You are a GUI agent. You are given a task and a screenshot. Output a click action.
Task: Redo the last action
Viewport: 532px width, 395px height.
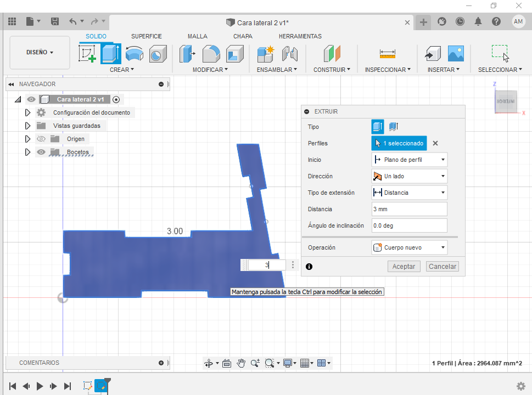pyautogui.click(x=94, y=22)
